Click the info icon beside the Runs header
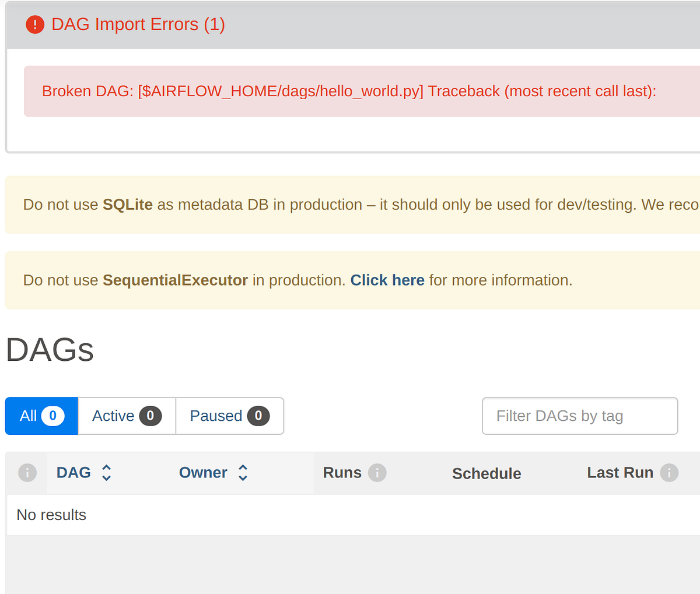 [378, 473]
